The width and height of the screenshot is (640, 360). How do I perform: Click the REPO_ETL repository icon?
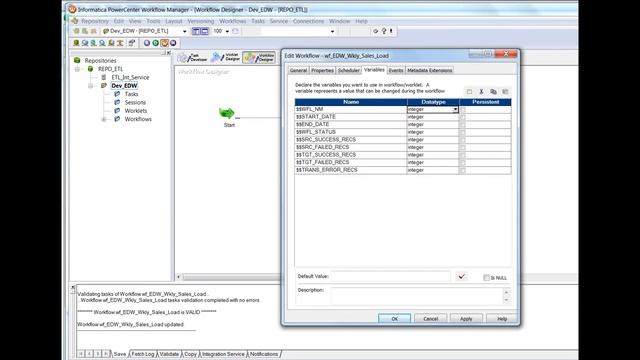click(90, 69)
